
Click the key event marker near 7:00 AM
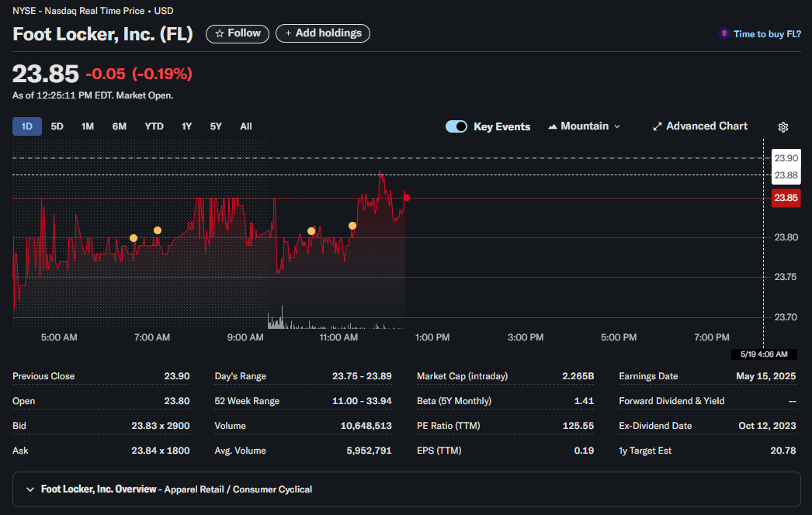coord(158,230)
